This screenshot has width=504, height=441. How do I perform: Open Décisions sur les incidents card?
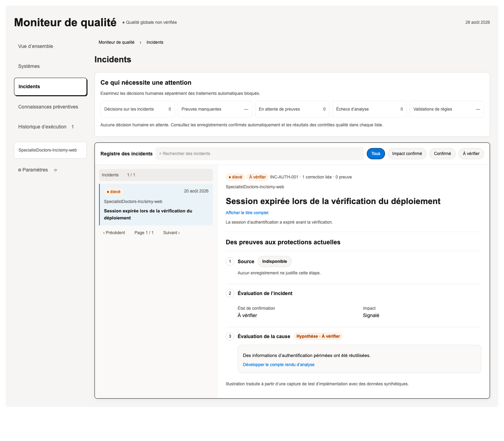click(138, 109)
